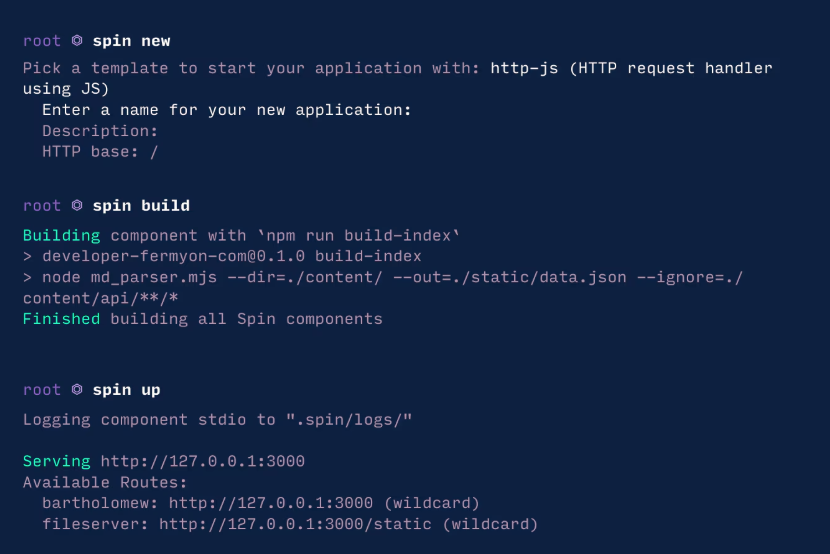830x554 pixels.
Task: Click the hexagon prompt icon before spin build
Action: point(77,206)
